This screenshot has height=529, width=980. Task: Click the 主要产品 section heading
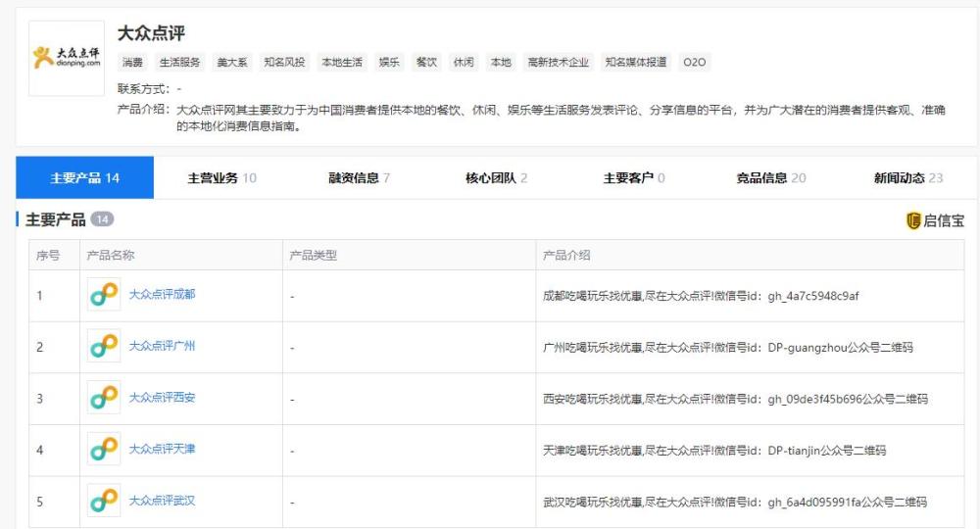click(x=55, y=219)
